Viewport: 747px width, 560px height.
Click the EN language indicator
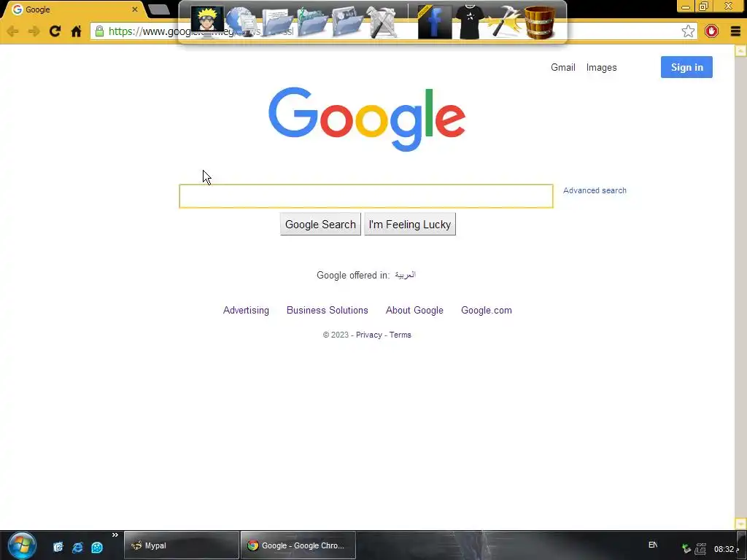pos(653,545)
